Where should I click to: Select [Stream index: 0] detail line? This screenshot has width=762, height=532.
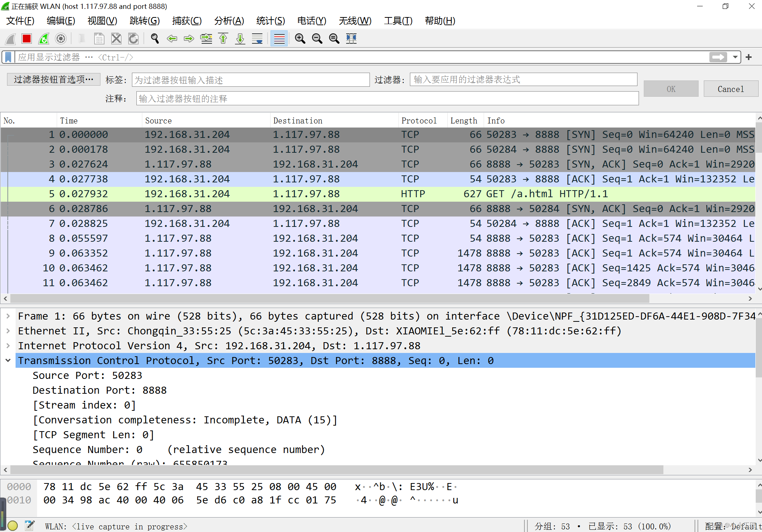click(85, 405)
